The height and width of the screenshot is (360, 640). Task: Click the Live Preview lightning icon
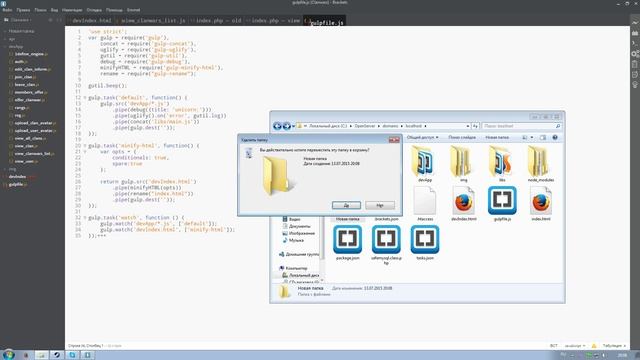click(635, 22)
